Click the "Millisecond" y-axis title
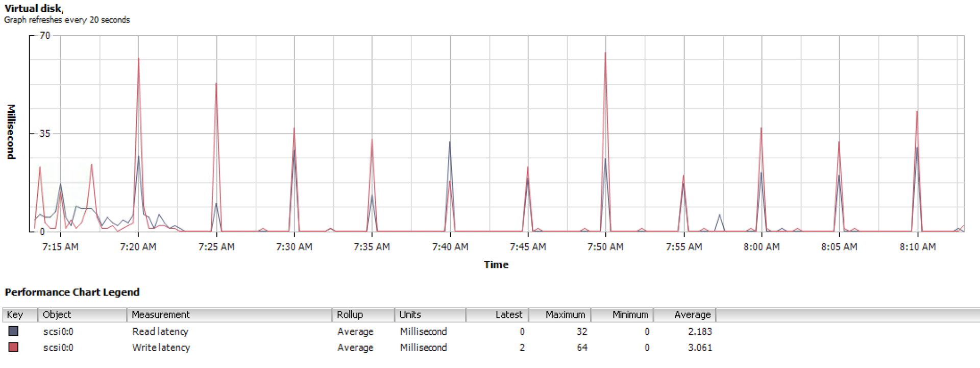The image size is (980, 368). point(11,132)
